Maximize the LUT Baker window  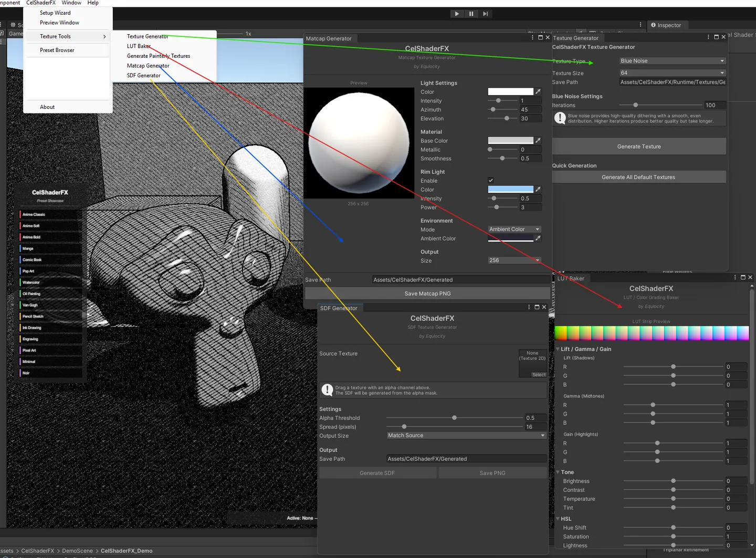743,277
